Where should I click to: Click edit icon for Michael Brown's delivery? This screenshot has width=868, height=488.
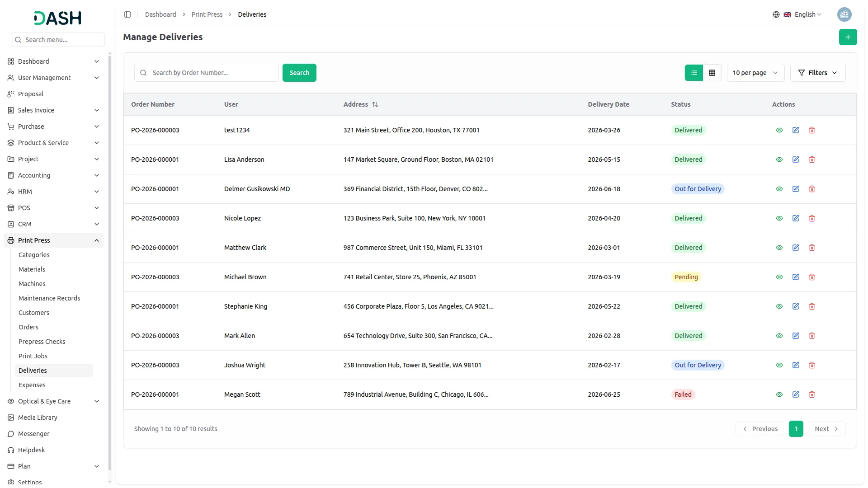tap(796, 277)
